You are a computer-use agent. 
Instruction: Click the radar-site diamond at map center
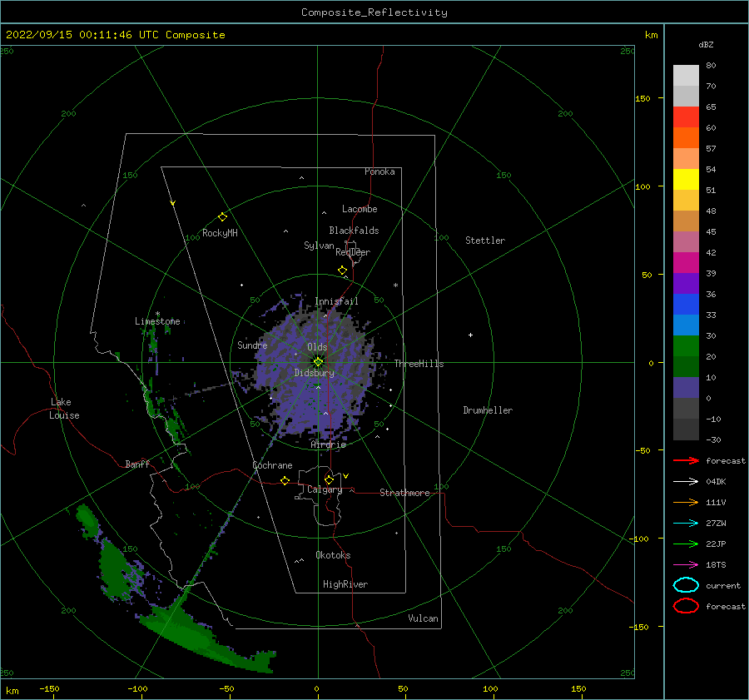[318, 362]
